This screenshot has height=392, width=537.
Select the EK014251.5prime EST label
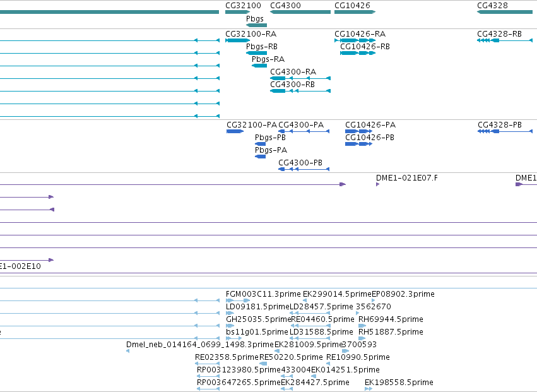[x=345, y=370]
